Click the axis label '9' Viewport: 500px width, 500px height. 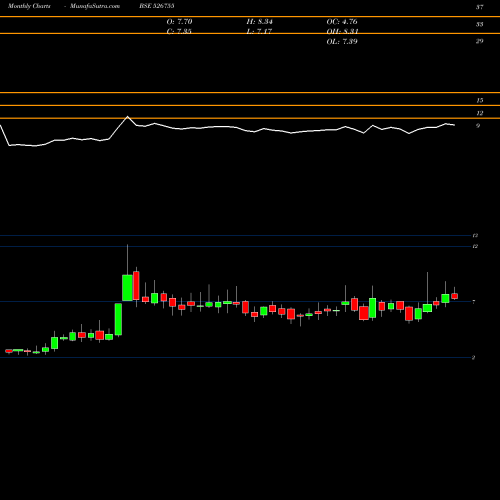pos(478,126)
